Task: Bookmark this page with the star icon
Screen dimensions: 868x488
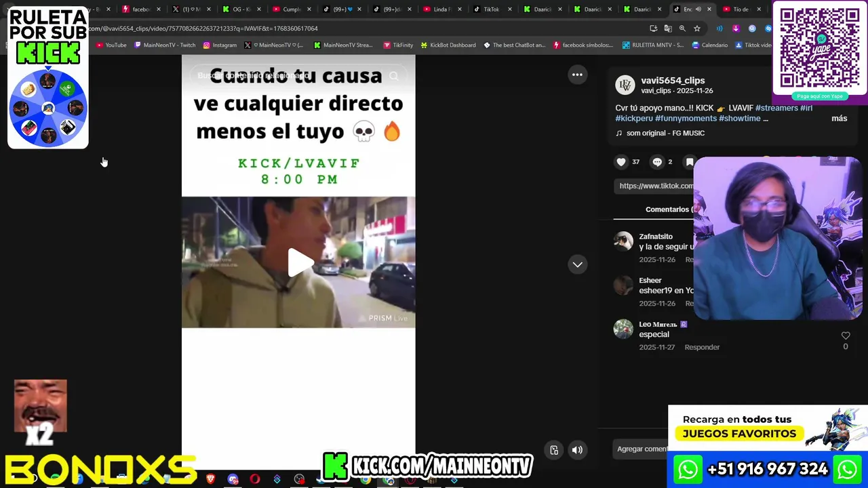Action: pyautogui.click(x=696, y=28)
